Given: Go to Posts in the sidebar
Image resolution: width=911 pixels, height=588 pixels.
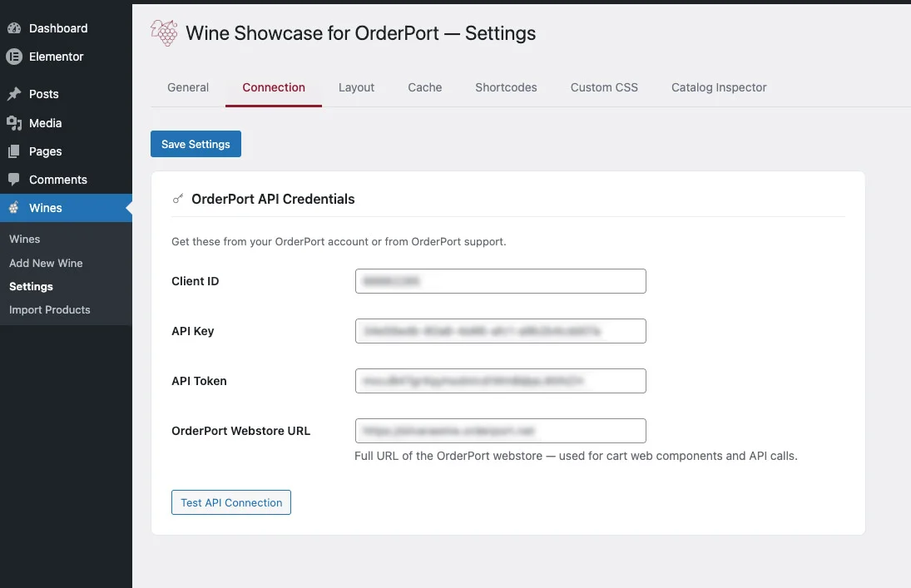Looking at the screenshot, I should click(67, 93).
